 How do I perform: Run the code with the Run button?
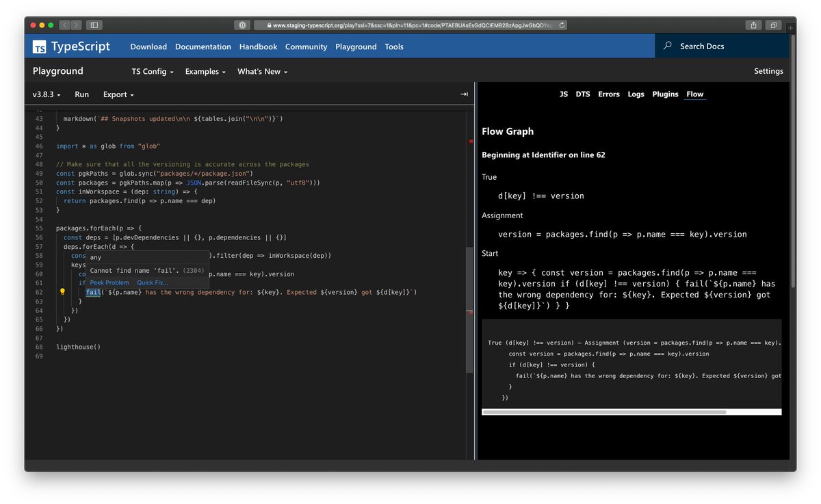81,94
